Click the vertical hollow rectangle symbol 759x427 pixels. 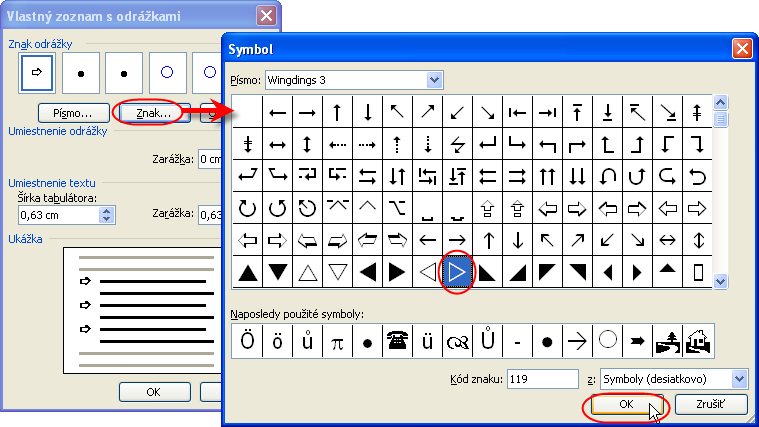pyautogui.click(x=698, y=273)
